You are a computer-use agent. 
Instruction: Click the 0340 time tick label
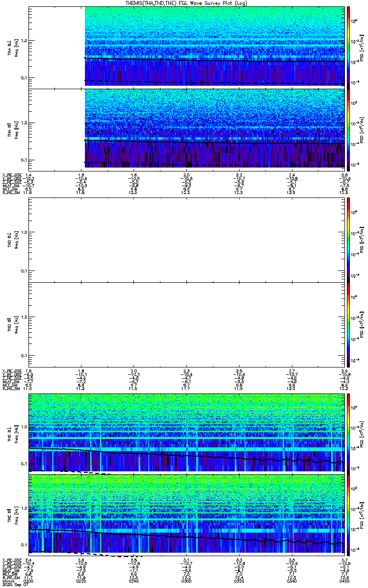click(x=292, y=581)
